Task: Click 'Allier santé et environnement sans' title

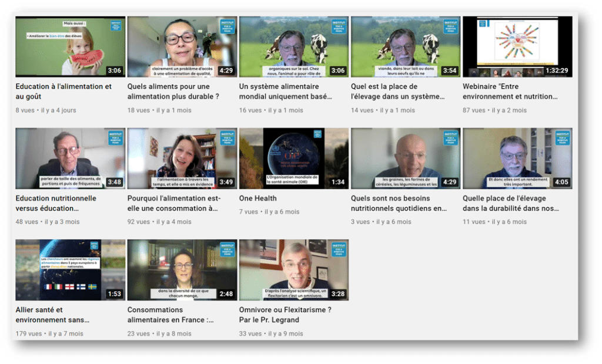Action: click(x=52, y=315)
